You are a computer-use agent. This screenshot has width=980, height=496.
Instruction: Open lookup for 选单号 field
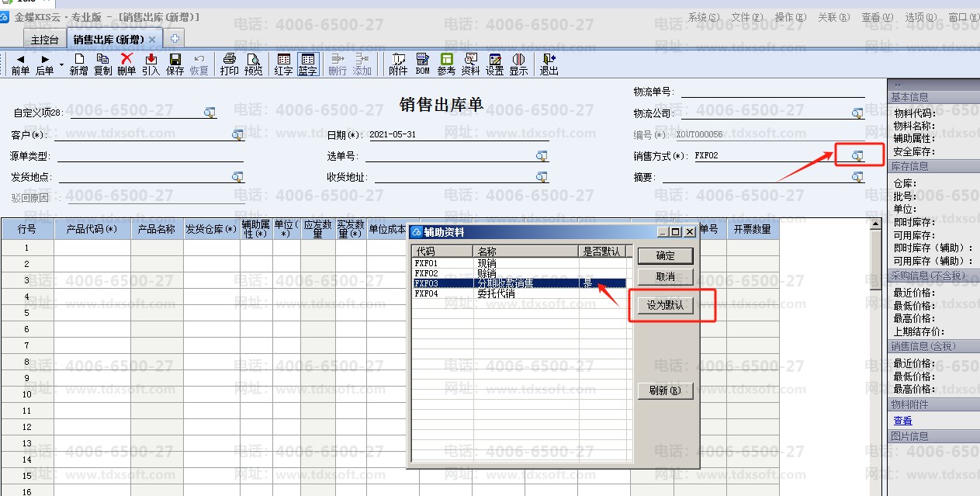coord(542,156)
